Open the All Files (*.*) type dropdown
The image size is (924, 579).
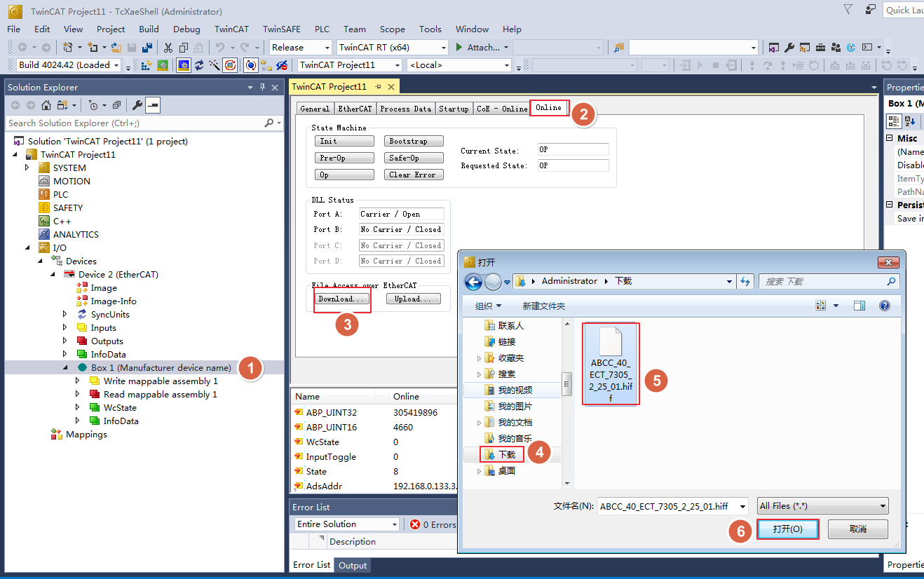click(822, 506)
